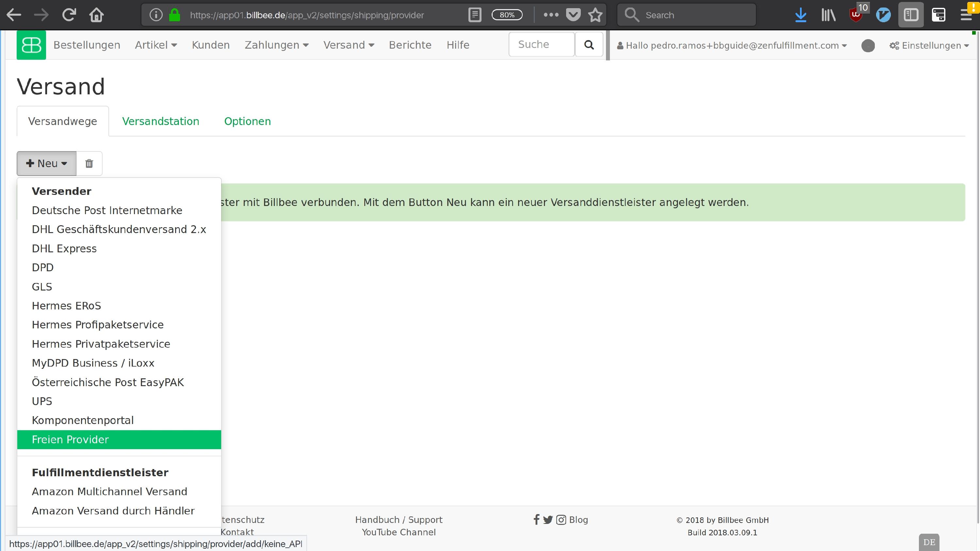This screenshot has height=551, width=980.
Task: Click the browser home icon
Action: (96, 14)
